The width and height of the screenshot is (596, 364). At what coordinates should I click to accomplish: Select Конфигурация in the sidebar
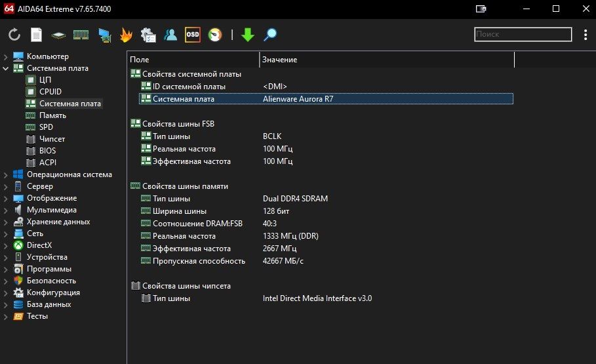pos(53,293)
